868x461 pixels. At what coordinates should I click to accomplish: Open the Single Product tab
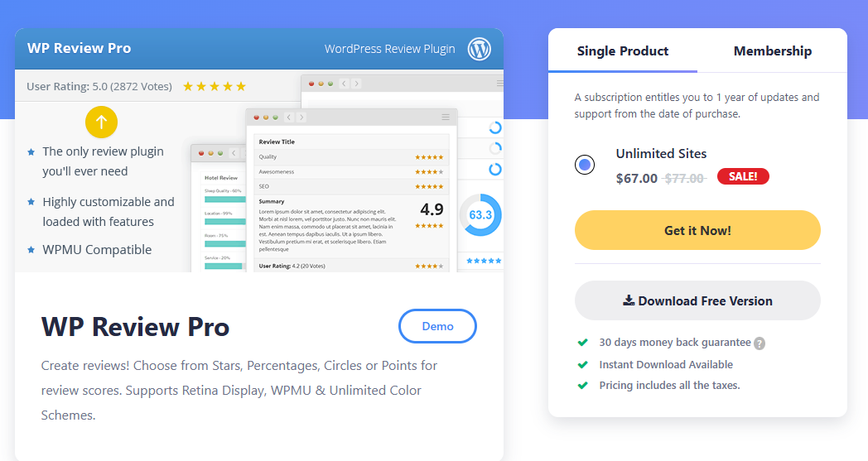tap(623, 51)
